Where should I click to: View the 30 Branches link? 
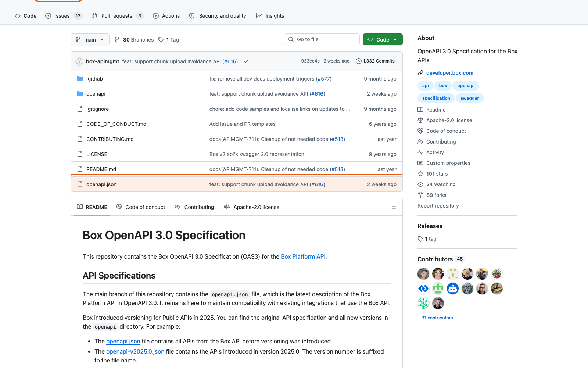coord(134,40)
